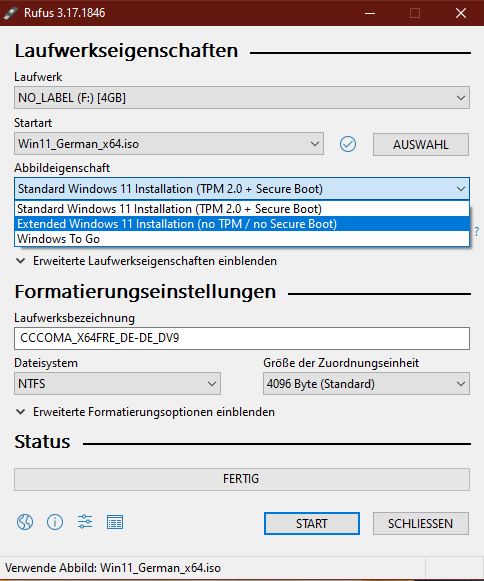484x581 pixels.
Task: Click the blue question mark help icon
Action: tap(477, 232)
